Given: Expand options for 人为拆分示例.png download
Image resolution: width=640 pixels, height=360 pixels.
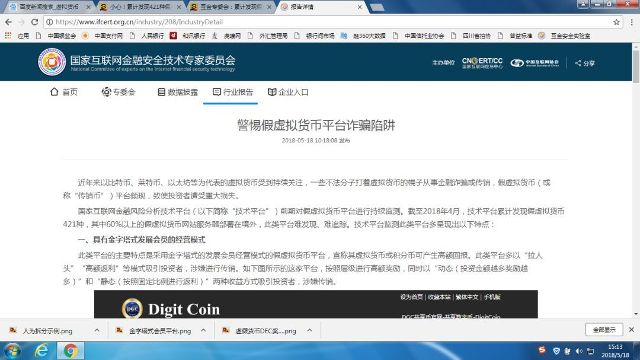Looking at the screenshot, I should click(x=97, y=331).
